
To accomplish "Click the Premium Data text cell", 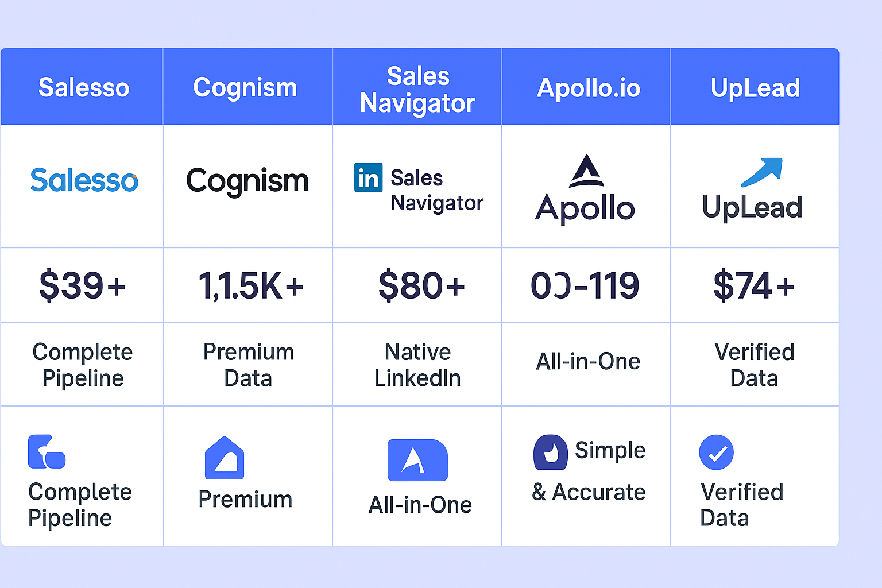I will (247, 365).
